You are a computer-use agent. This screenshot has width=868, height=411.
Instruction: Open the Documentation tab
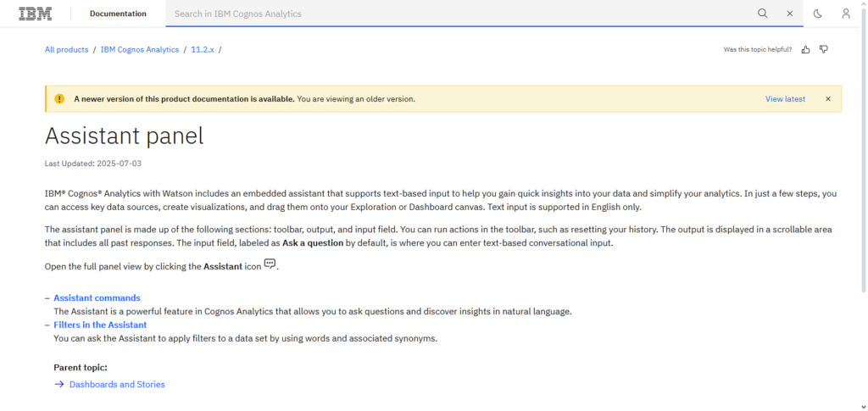(x=118, y=14)
